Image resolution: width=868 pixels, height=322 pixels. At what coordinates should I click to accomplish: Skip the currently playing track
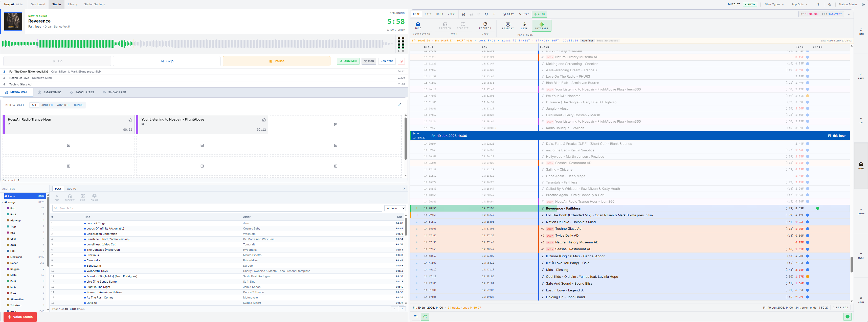(x=167, y=61)
